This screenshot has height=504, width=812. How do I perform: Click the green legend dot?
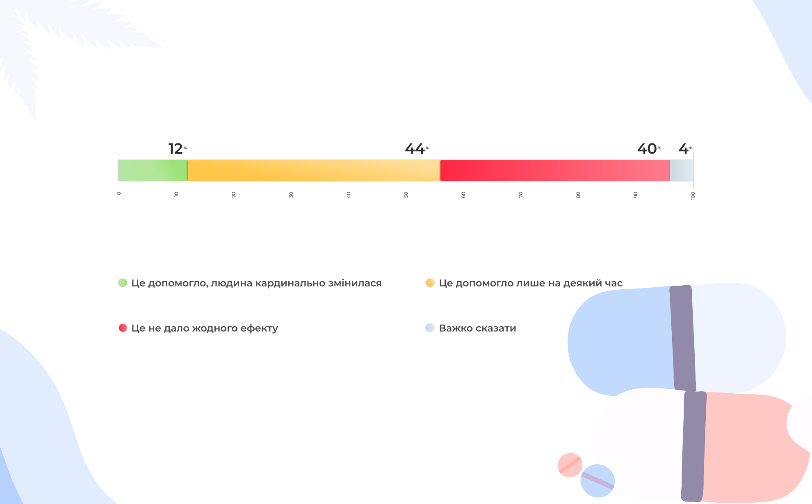pos(123,283)
